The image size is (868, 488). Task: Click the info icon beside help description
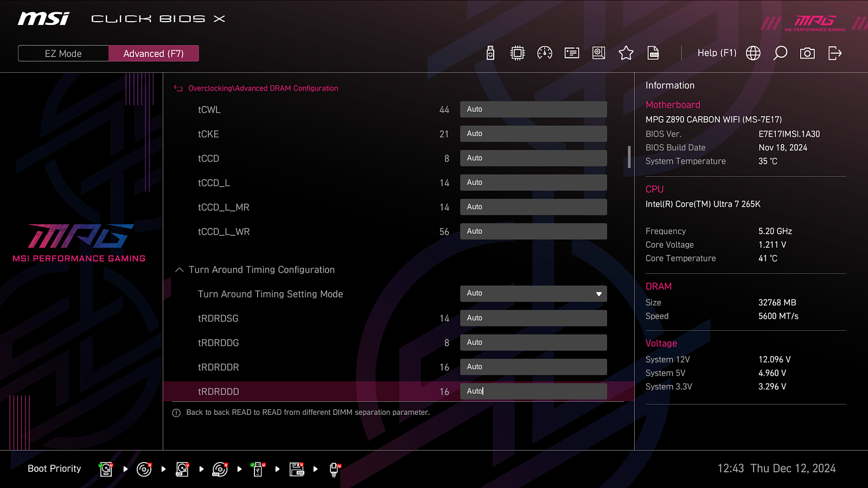(x=176, y=413)
